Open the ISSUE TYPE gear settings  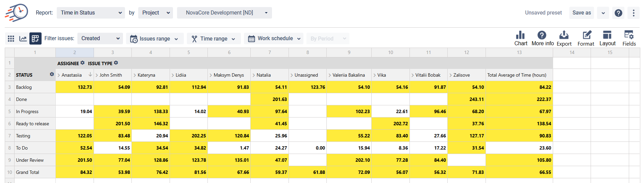coord(116,63)
